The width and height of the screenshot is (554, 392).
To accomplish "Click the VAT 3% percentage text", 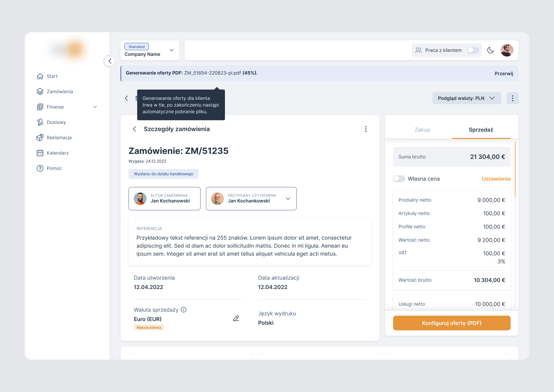I will coord(501,261).
